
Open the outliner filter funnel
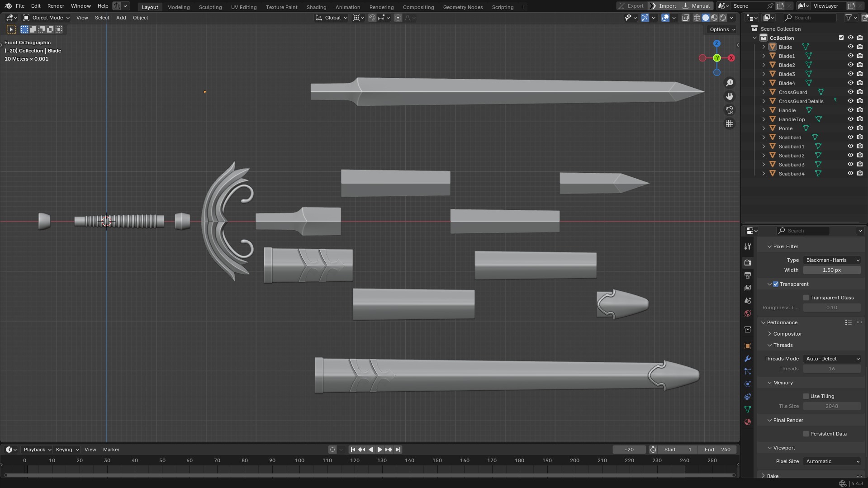click(849, 18)
